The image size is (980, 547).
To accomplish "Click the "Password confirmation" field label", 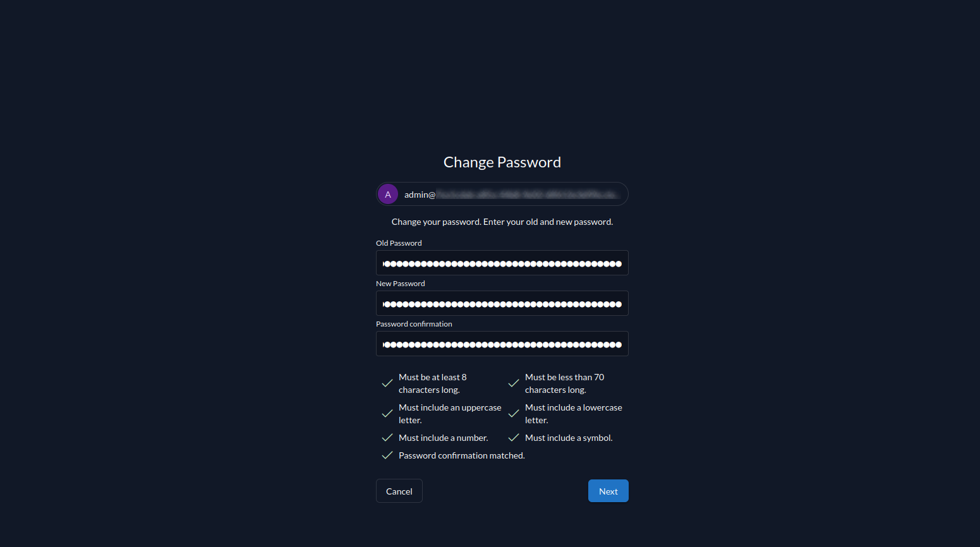I will (414, 324).
